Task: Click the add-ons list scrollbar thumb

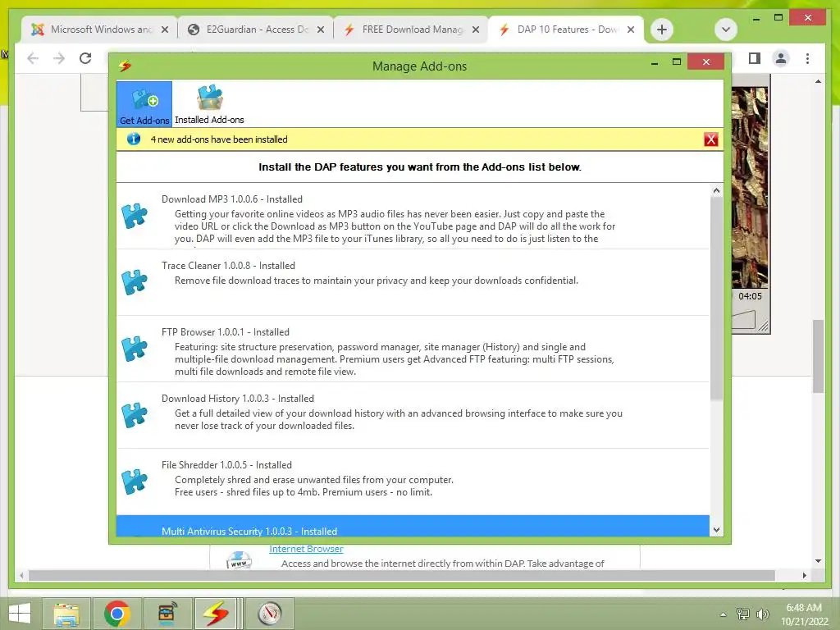Action: click(x=716, y=298)
